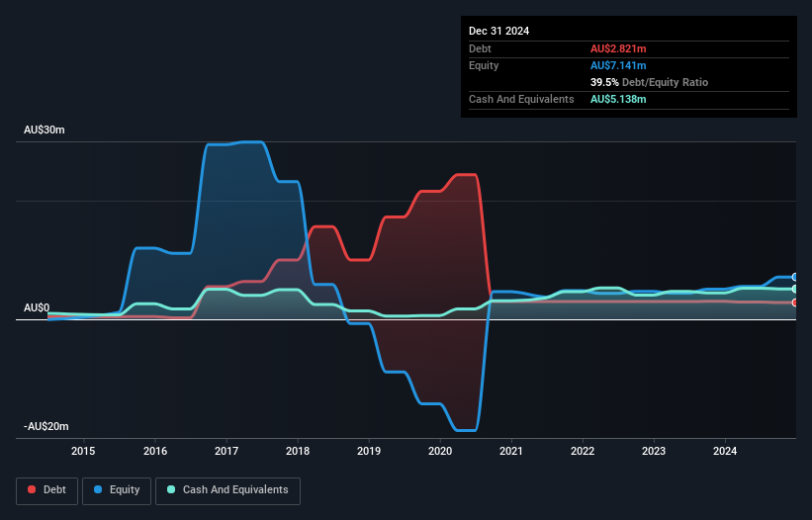Click the 2018 x-axis label
812x520 pixels.
tap(298, 451)
